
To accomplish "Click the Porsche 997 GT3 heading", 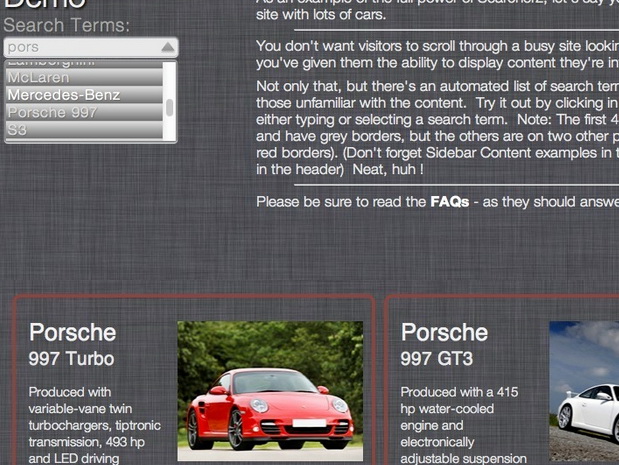I will (x=445, y=332).
